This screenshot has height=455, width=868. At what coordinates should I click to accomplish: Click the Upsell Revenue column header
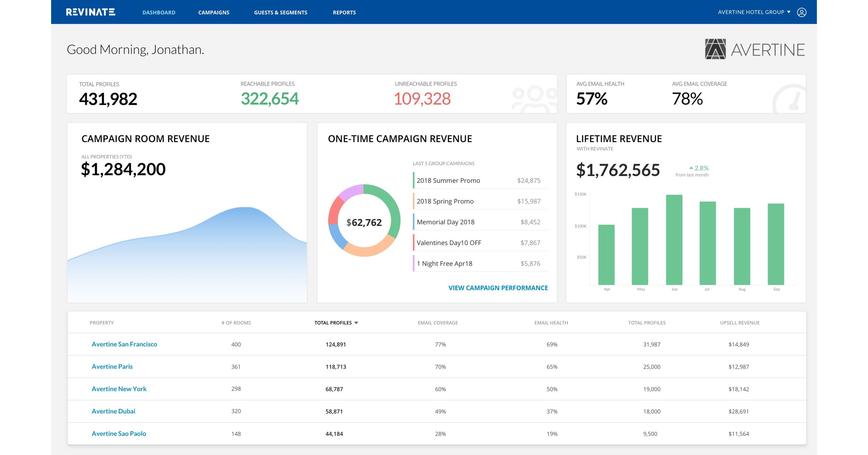[x=740, y=323]
